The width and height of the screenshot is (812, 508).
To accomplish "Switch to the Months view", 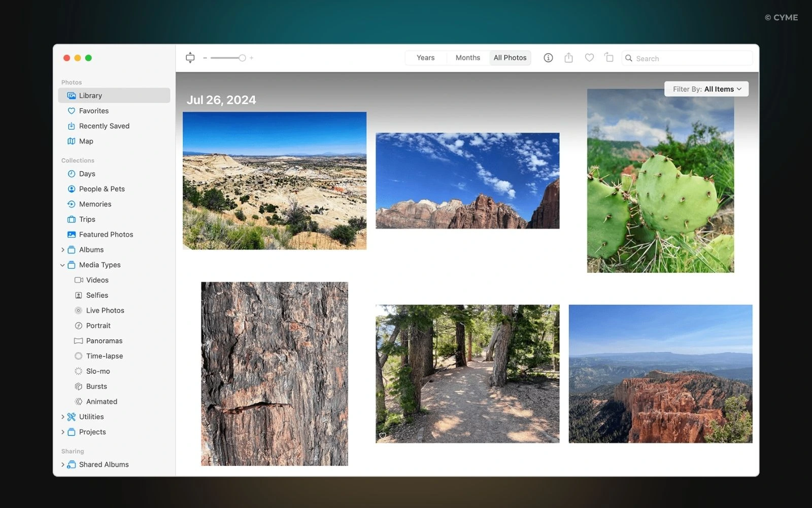I will 467,58.
